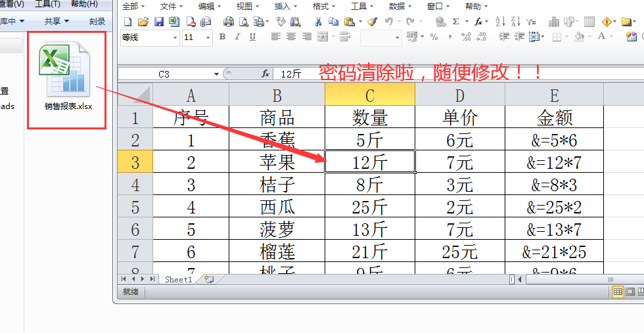Click the formula bar fx button
The height and width of the screenshot is (333, 644).
pos(265,74)
